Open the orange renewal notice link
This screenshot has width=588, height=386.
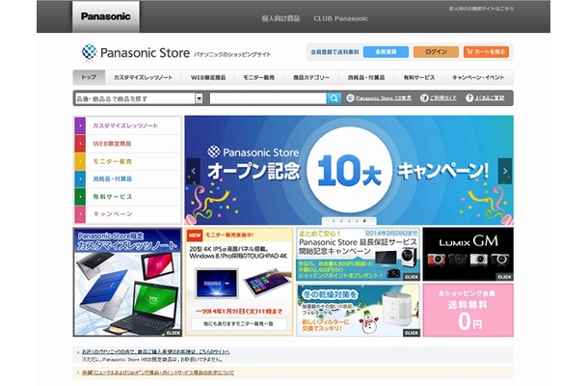158,372
